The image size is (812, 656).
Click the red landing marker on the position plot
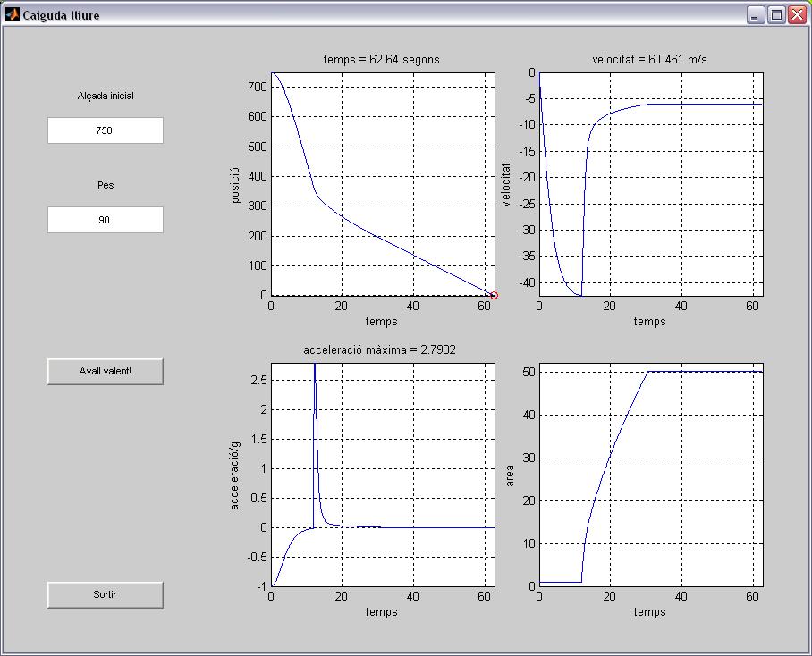tap(494, 295)
